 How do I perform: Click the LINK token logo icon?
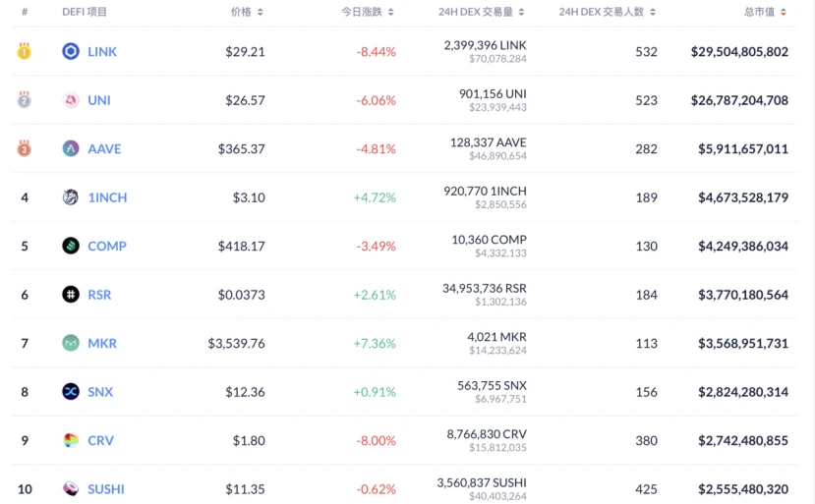71,51
